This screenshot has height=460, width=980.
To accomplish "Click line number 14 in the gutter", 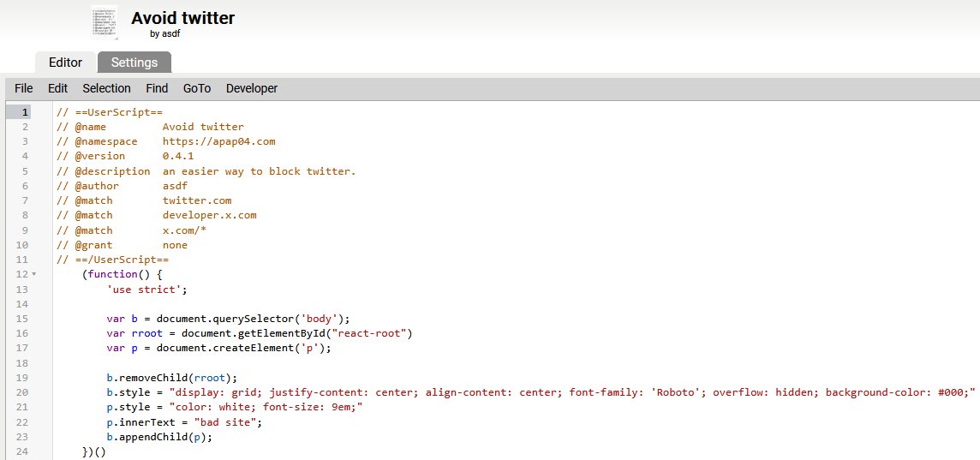I will (x=22, y=304).
